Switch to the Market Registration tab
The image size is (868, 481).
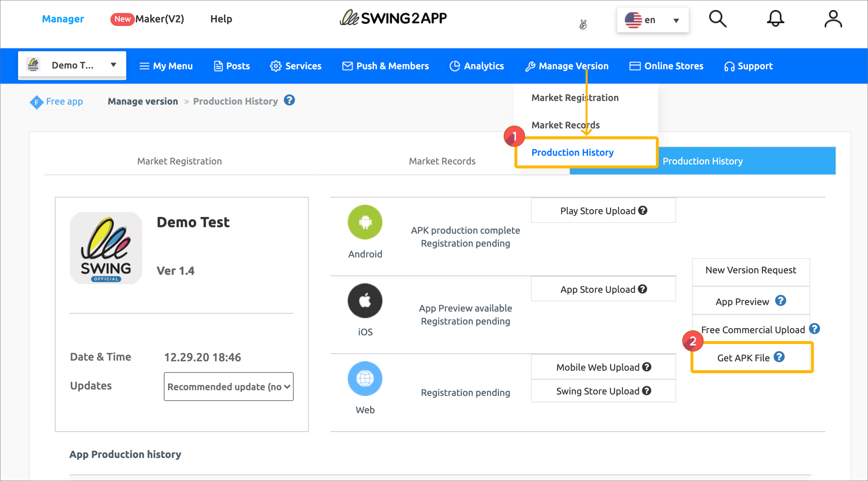point(179,161)
